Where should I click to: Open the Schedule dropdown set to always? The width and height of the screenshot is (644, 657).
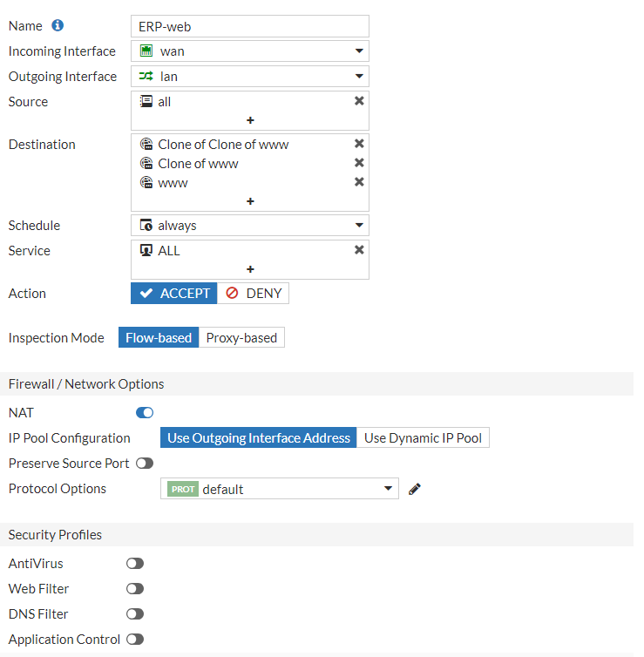point(250,226)
